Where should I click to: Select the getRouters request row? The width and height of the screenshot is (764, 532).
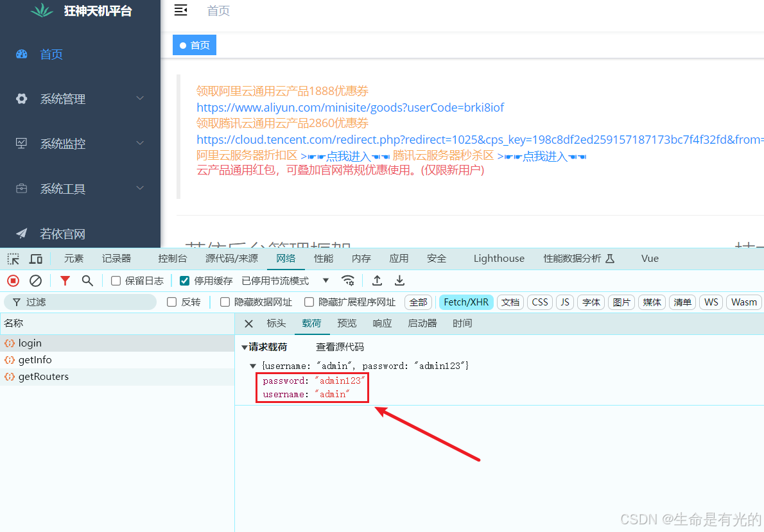pyautogui.click(x=117, y=377)
